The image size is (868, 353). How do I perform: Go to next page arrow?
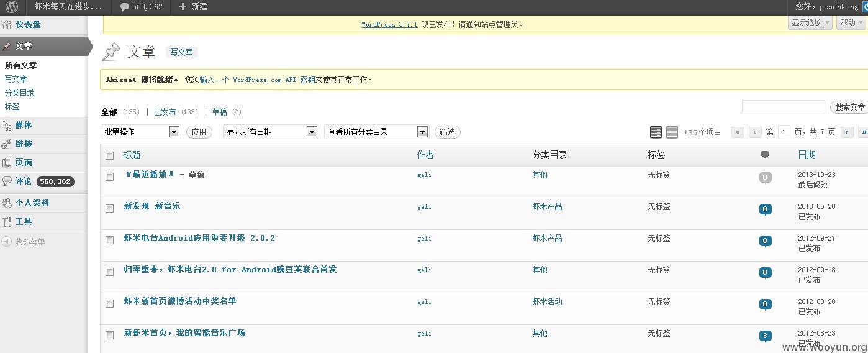[846, 132]
